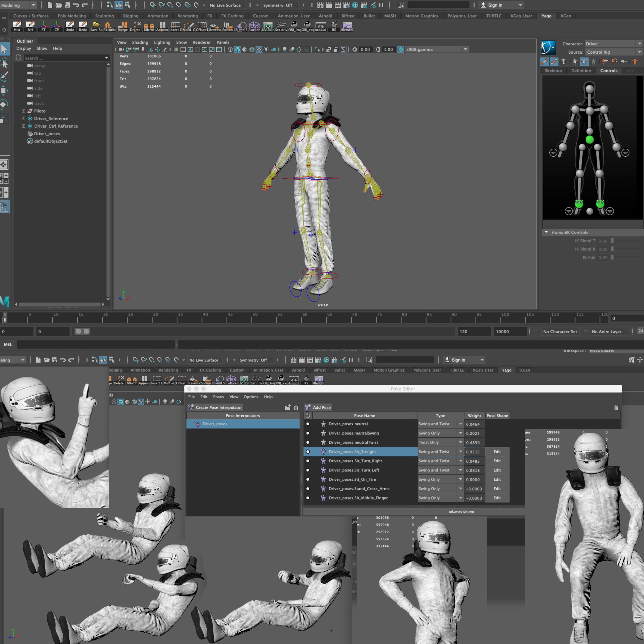
Task: Click Sign In at the top right
Action: (495, 5)
